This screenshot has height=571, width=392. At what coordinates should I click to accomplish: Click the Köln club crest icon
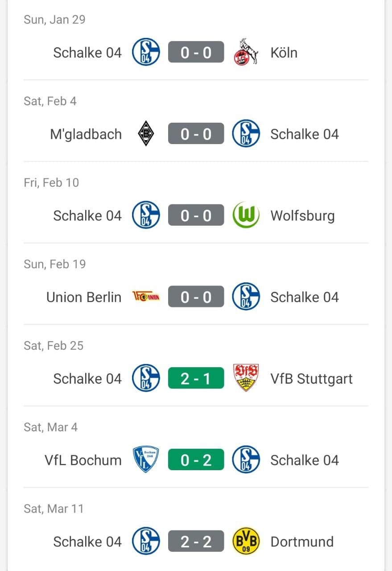pyautogui.click(x=246, y=52)
